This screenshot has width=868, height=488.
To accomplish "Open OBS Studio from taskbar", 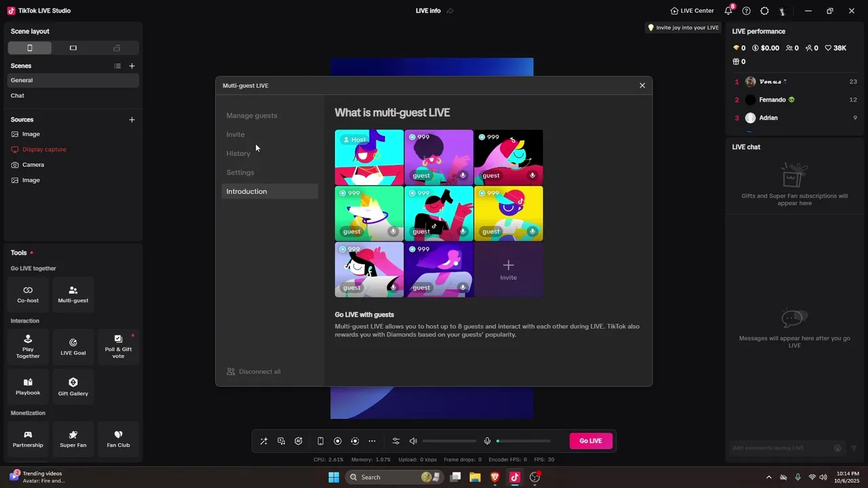I will click(534, 477).
